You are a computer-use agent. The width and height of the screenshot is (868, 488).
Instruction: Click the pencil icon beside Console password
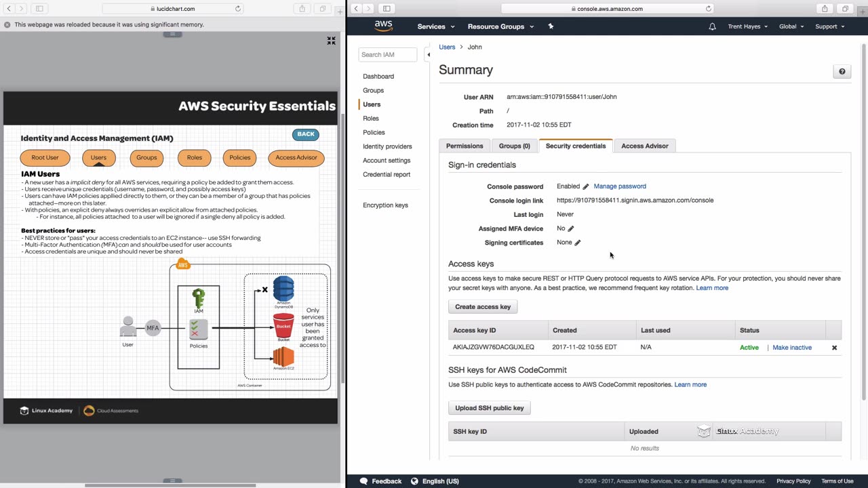[x=586, y=186]
